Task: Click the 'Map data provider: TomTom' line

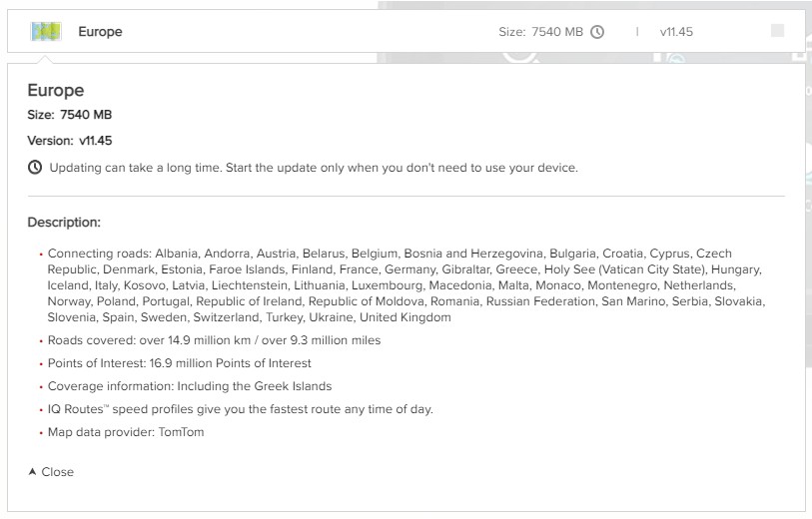Action: pos(126,432)
